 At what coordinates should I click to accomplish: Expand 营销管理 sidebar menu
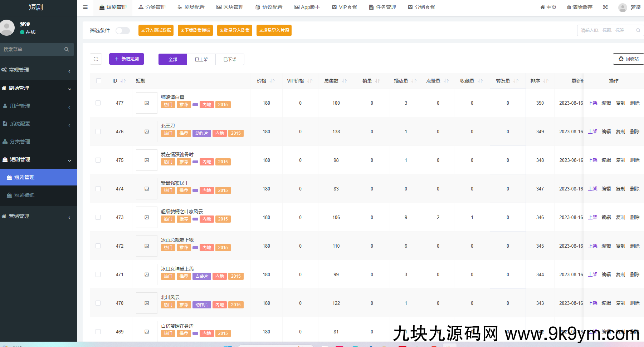(x=39, y=216)
